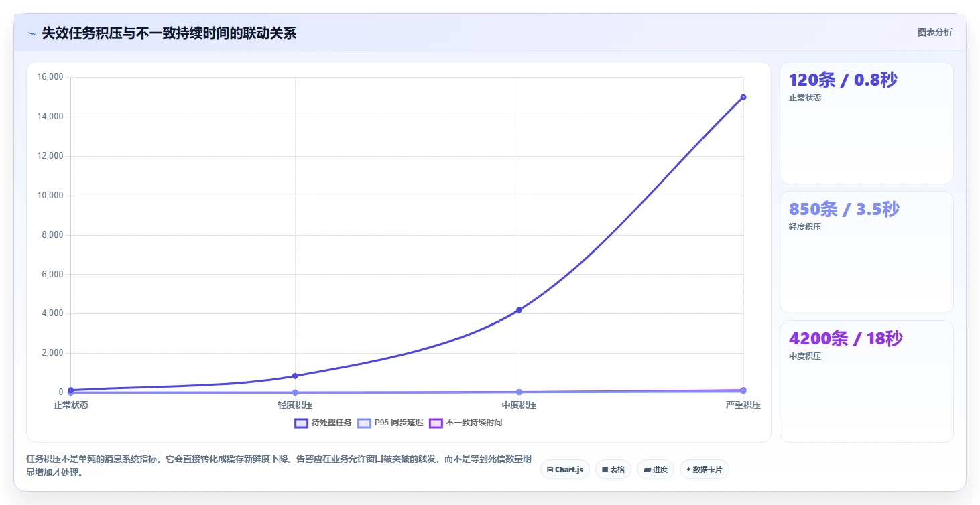Click the 待处理任务 data point at 轻度积压

pyautogui.click(x=295, y=376)
